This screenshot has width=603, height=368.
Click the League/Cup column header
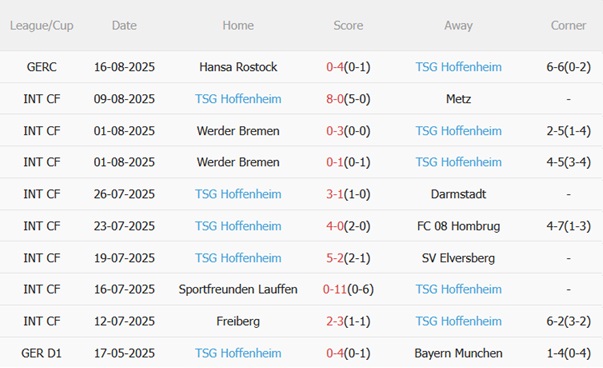pyautogui.click(x=42, y=25)
